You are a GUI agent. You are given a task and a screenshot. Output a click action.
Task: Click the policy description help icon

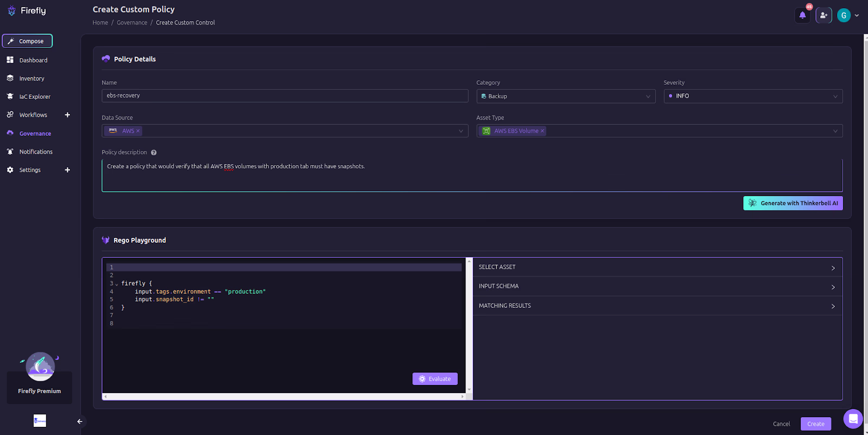point(154,153)
